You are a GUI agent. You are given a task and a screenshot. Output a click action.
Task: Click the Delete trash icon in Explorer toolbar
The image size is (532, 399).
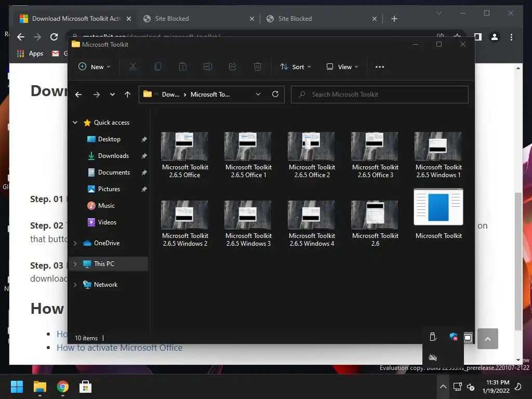coord(258,67)
